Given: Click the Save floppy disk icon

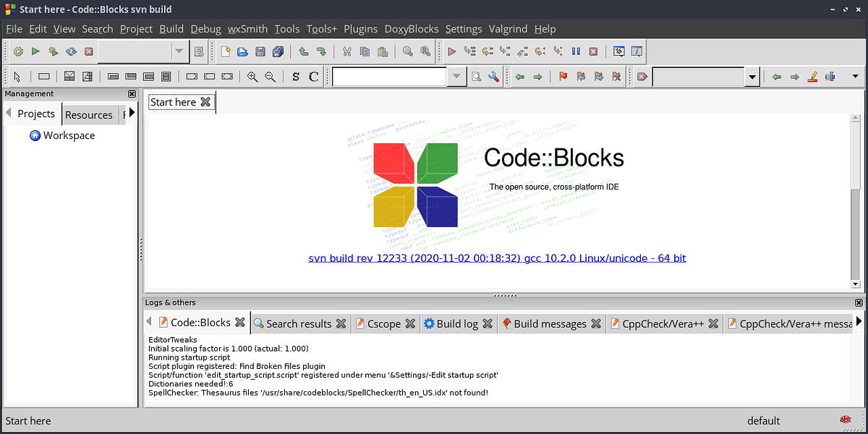Looking at the screenshot, I should coord(260,51).
